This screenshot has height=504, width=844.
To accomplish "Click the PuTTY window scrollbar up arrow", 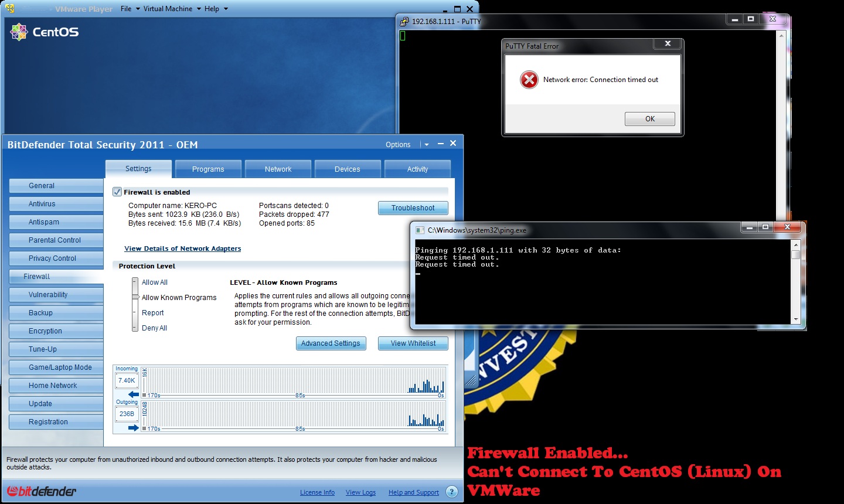I will [x=781, y=35].
